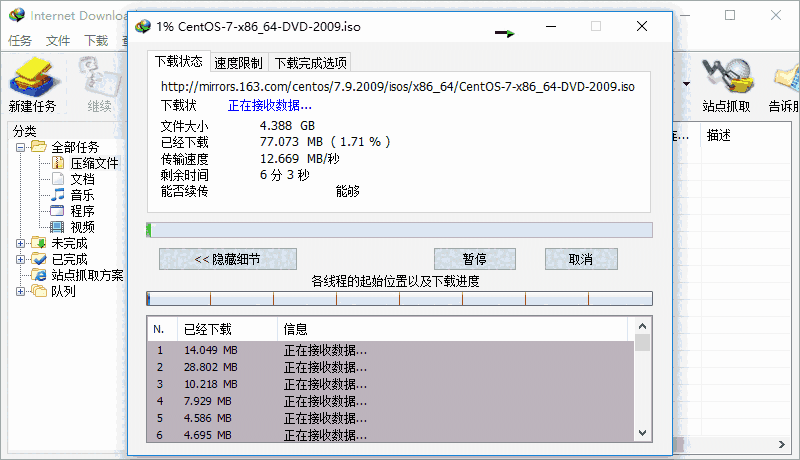
Task: Click the resume capability value 能够
Action: coord(347,191)
